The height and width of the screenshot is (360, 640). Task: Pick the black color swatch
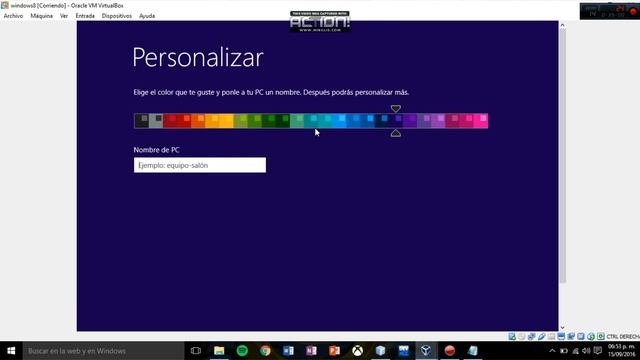141,121
